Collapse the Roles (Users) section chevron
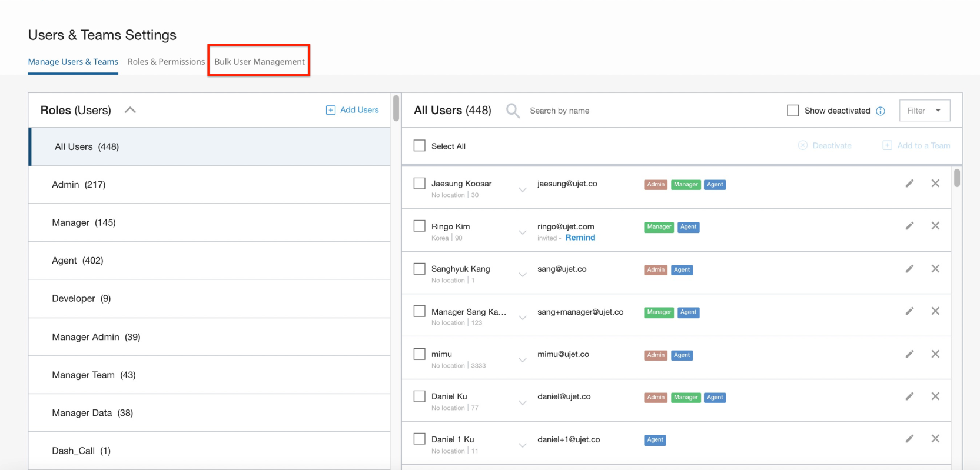The width and height of the screenshot is (980, 470). coord(130,110)
